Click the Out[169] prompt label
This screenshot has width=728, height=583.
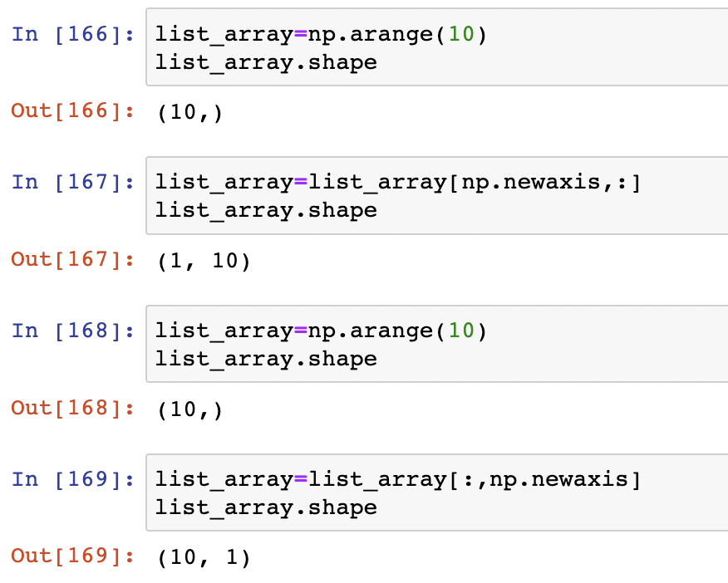coord(73,556)
